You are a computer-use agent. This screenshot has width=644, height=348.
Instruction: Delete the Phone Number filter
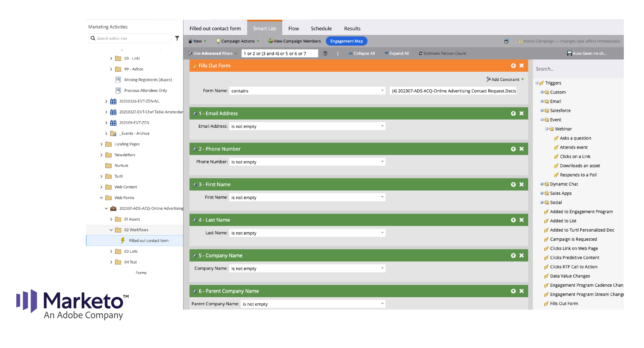coord(522,149)
